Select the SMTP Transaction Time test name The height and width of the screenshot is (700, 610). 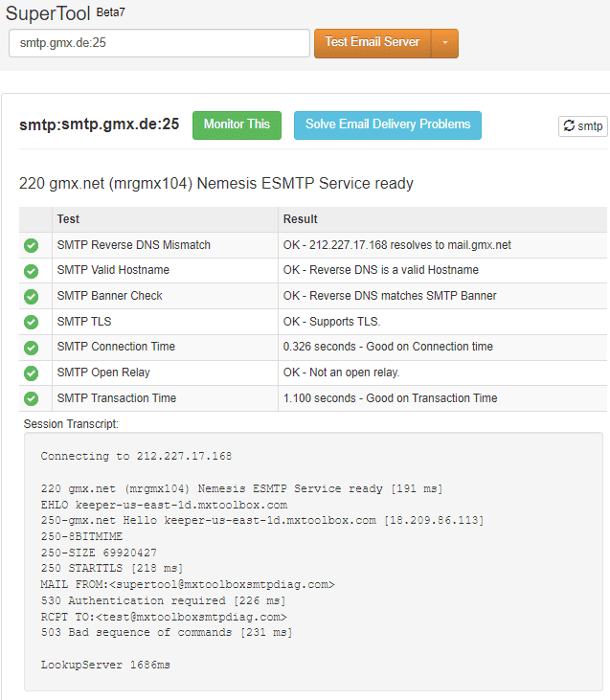point(117,397)
